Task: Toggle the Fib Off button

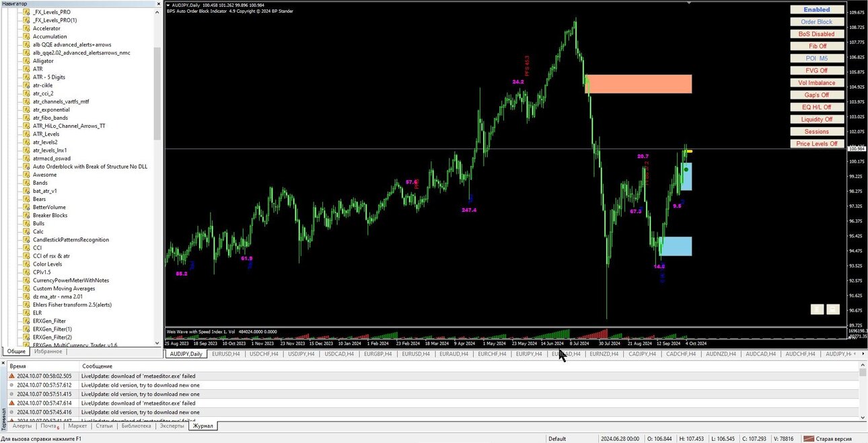Action: coord(817,46)
